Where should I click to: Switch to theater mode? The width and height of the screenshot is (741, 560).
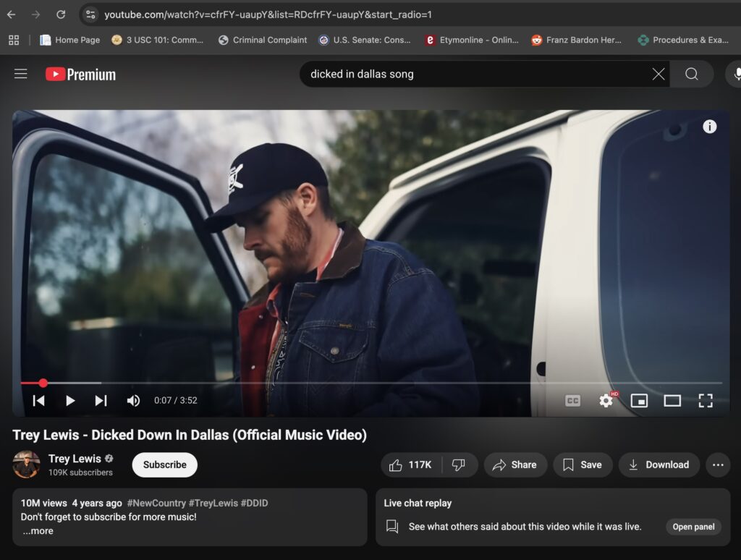click(672, 400)
